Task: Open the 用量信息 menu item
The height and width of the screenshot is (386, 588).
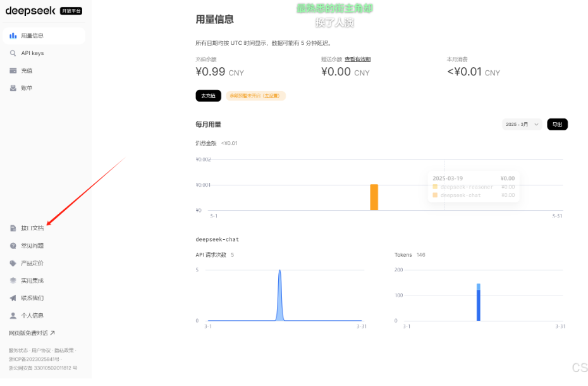Action: (44, 35)
